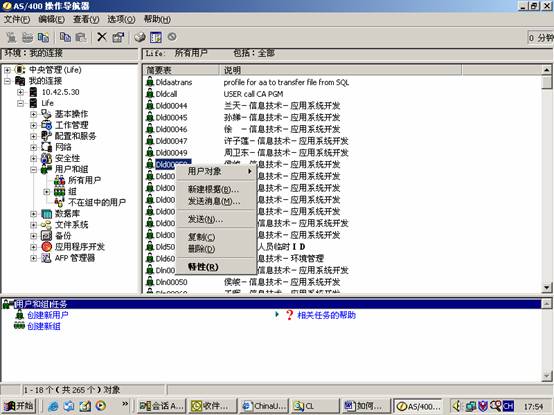Click the task pad view toolbar icon

click(156, 37)
